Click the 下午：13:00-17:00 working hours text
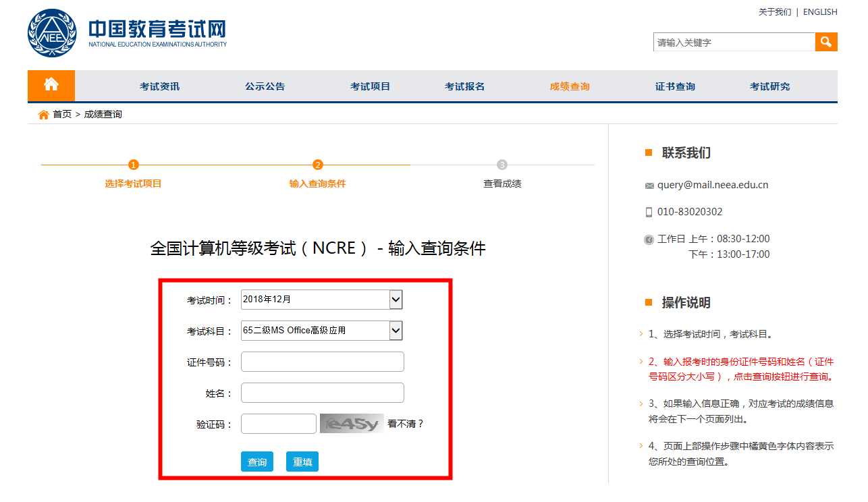Image resolution: width=868 pixels, height=502 pixels. click(x=729, y=254)
